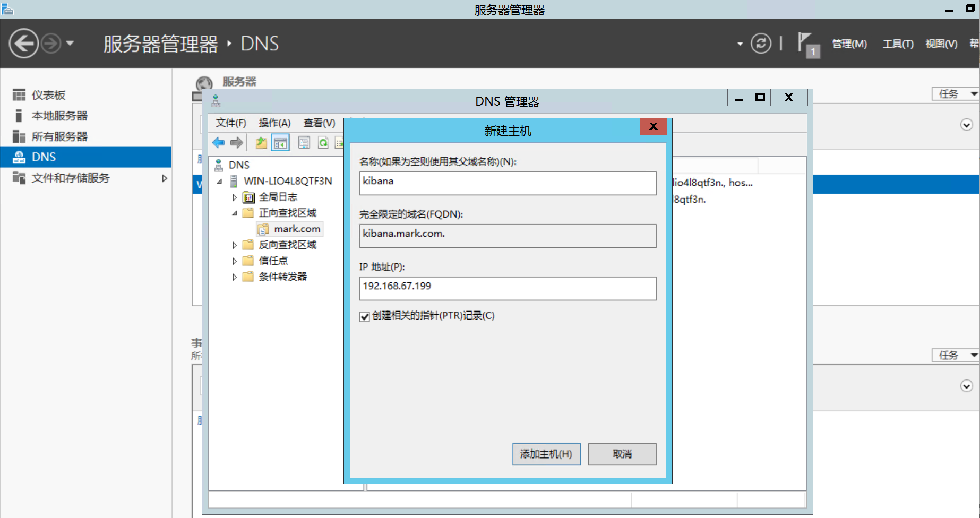Click the blue back arrow in DNS Manager toolbar

[219, 142]
